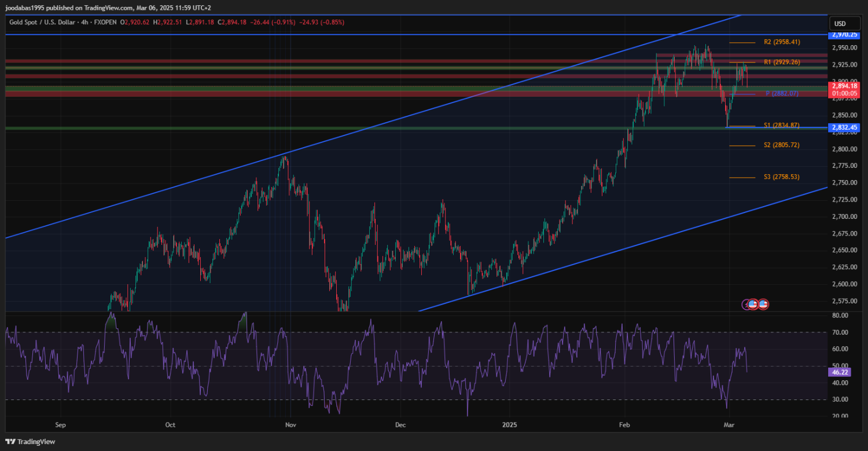This screenshot has height=451, width=868.
Task: Open the left US flag event marker
Action: [x=753, y=304]
